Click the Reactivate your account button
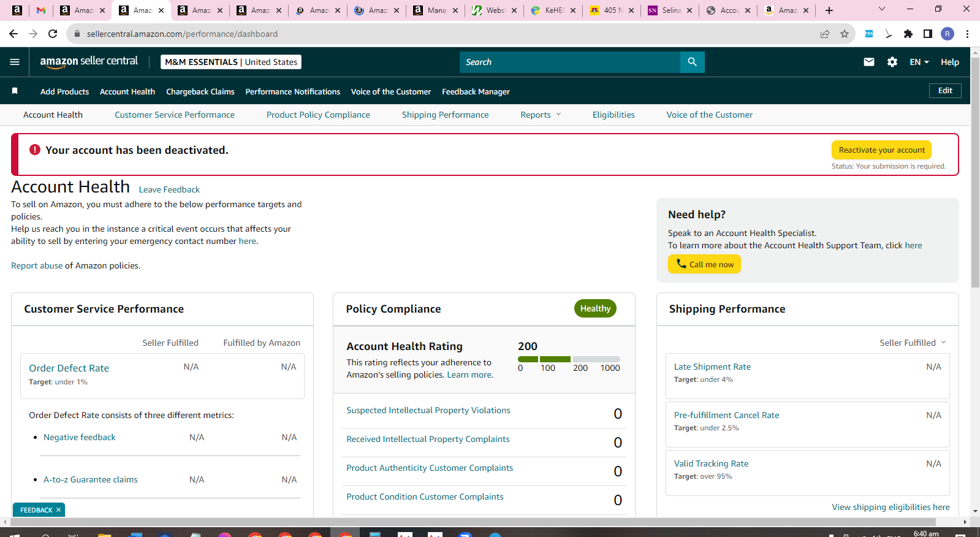The height and width of the screenshot is (537, 980). 882,150
